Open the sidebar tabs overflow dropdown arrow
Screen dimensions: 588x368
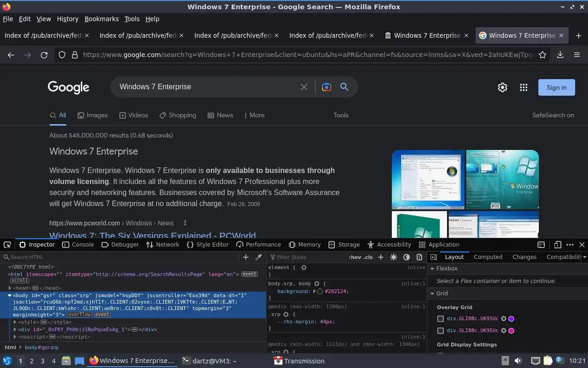[584, 257]
